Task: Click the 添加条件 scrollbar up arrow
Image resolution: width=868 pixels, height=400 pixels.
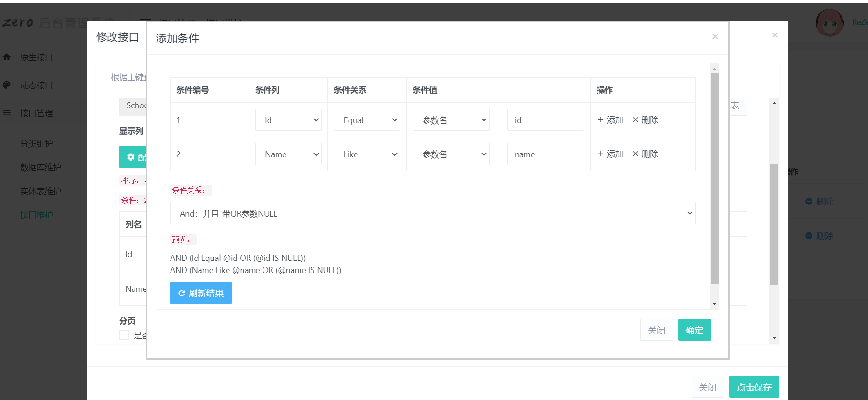Action: [714, 69]
